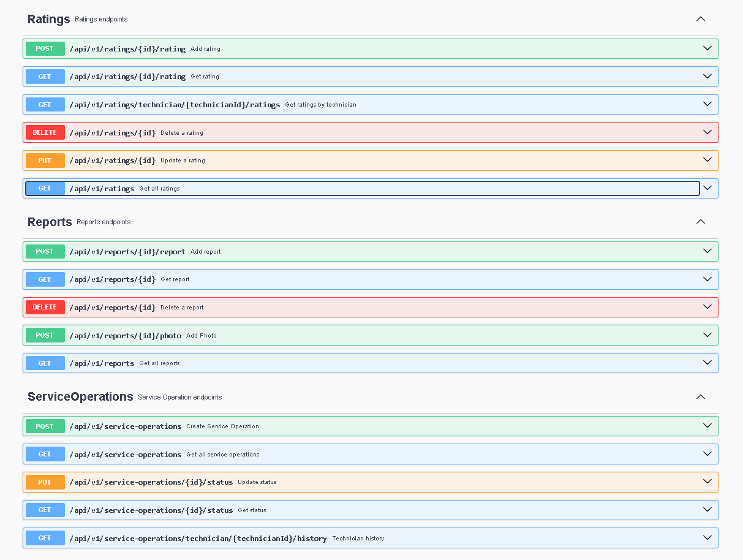
Task: Click the 'Create Service Operation' summary text
Action: click(x=222, y=426)
